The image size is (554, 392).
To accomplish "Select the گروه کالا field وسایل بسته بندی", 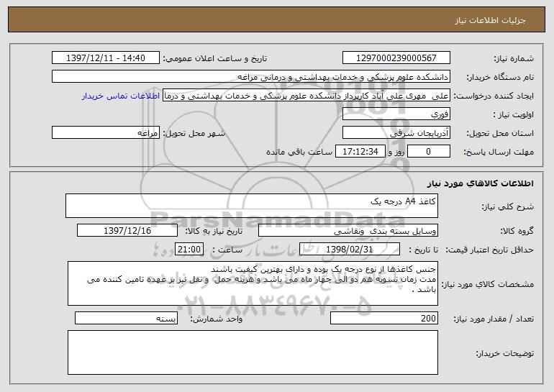I will pyautogui.click(x=348, y=230).
